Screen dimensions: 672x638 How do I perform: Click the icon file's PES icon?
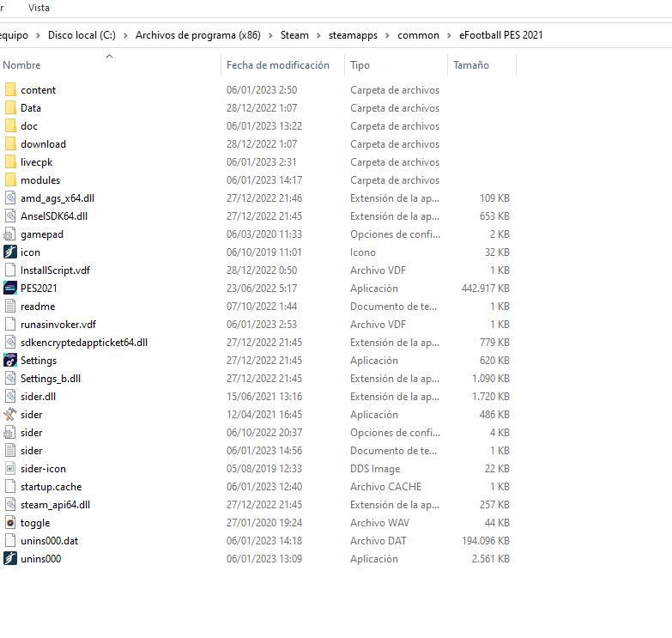9,252
